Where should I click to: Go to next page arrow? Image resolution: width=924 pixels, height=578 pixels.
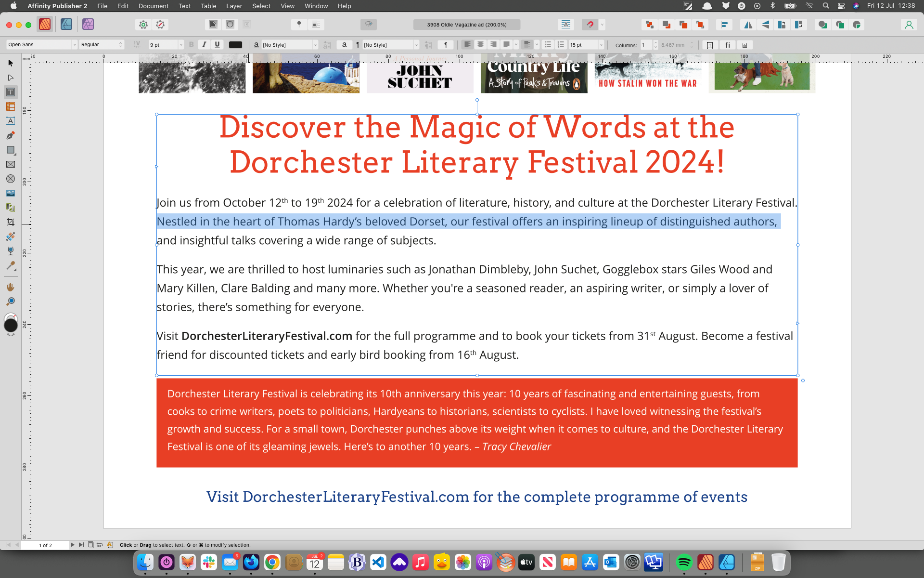coord(72,545)
